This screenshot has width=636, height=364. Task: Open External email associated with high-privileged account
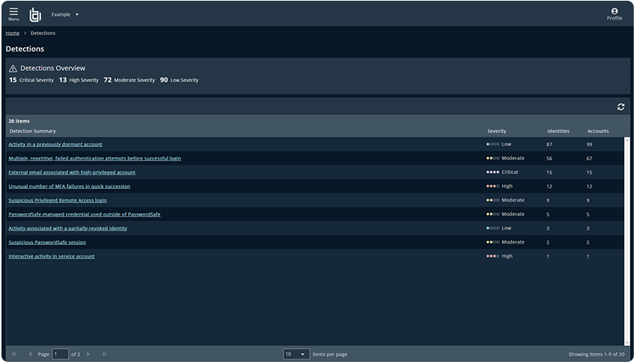pos(72,172)
